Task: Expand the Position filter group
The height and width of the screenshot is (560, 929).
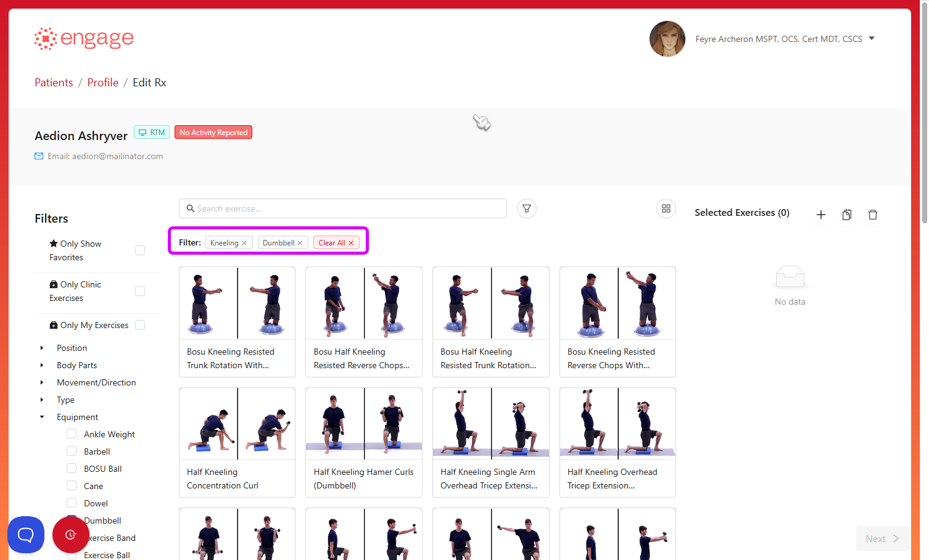Action: click(x=42, y=348)
